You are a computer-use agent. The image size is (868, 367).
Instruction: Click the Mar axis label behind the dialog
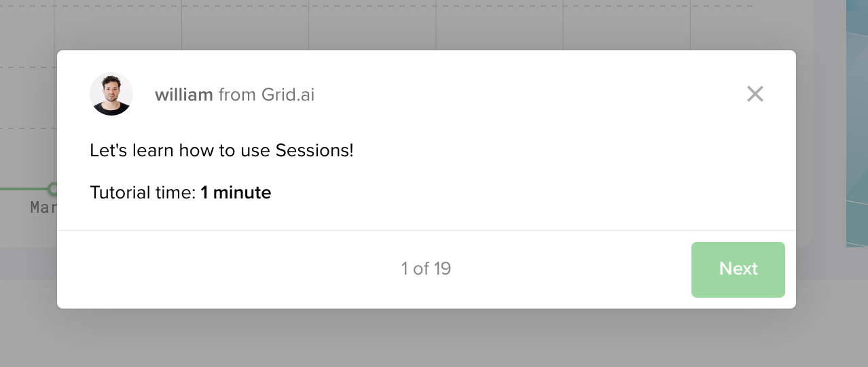coord(43,207)
